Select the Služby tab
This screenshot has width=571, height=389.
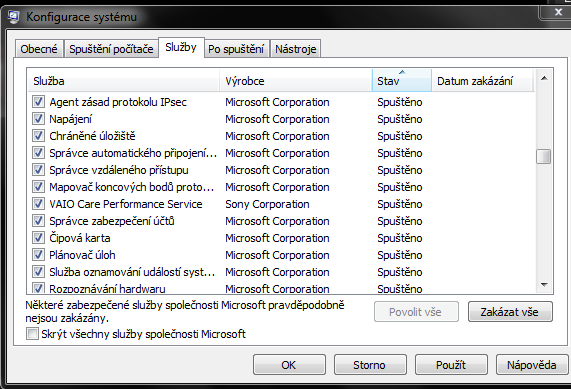pyautogui.click(x=181, y=47)
